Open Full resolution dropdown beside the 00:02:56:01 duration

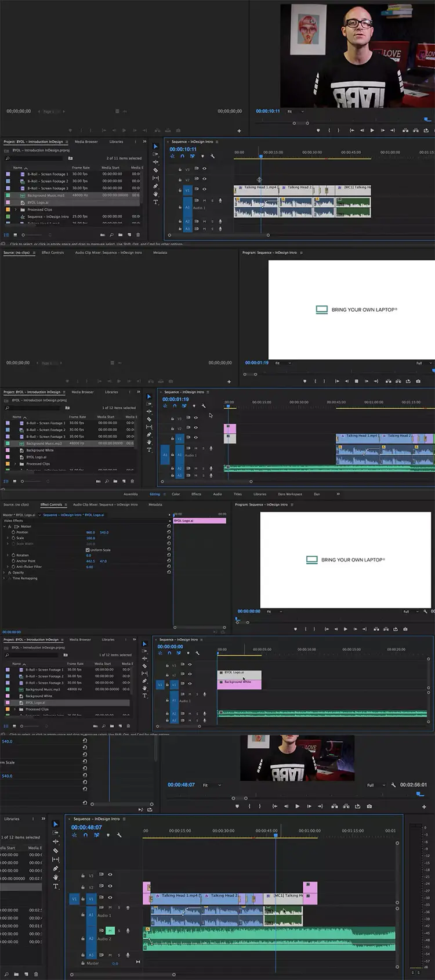[376, 785]
